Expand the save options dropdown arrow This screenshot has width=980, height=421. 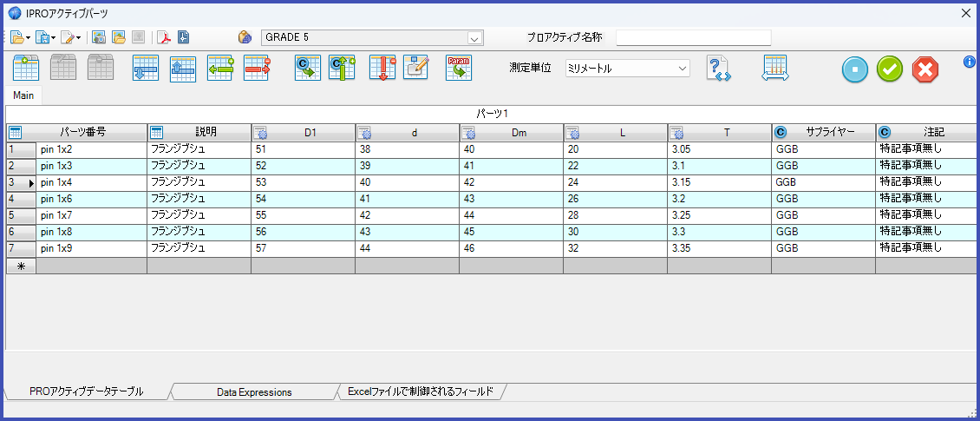coord(53,38)
